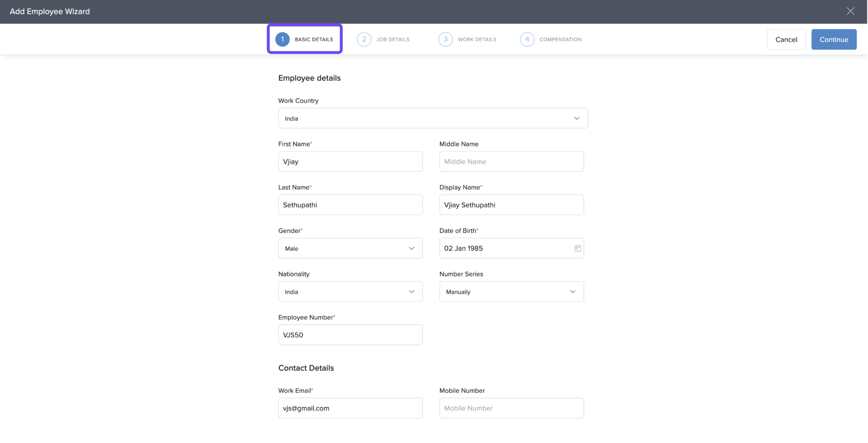Image resolution: width=868 pixels, height=443 pixels.
Task: Click step 2 circle icon
Action: [364, 39]
